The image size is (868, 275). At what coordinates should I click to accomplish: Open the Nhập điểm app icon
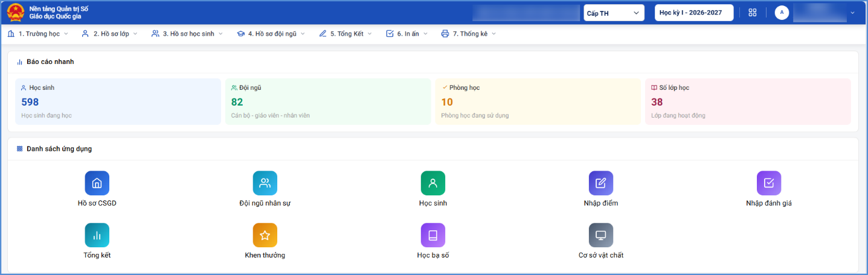tap(601, 183)
